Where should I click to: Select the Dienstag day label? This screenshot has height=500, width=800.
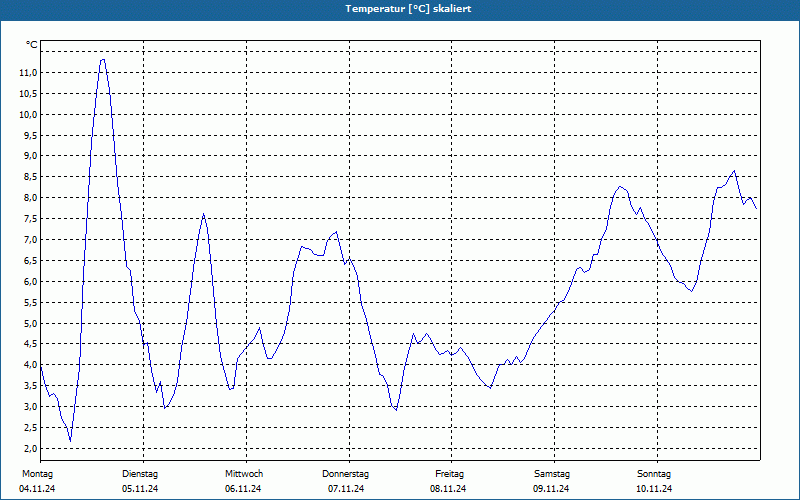[x=140, y=474]
